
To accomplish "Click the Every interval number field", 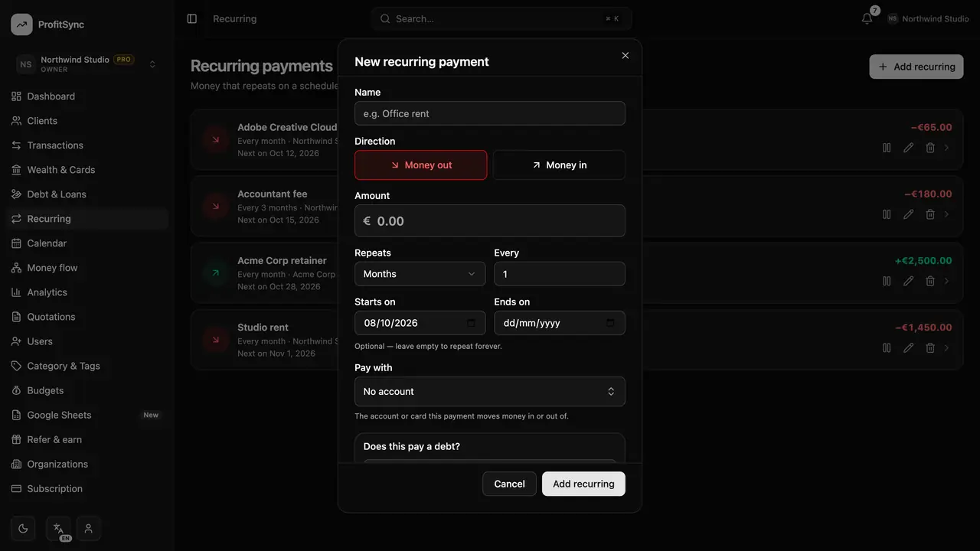I will pyautogui.click(x=560, y=274).
